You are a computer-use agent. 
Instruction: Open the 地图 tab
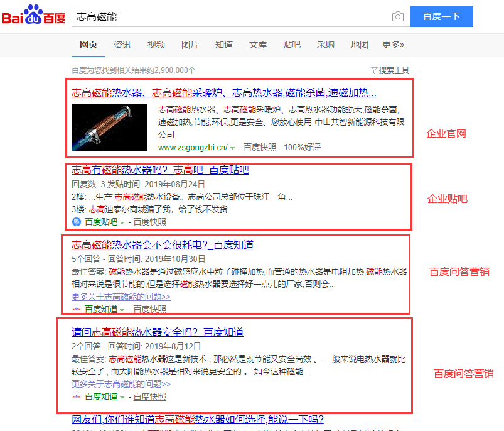(x=360, y=45)
